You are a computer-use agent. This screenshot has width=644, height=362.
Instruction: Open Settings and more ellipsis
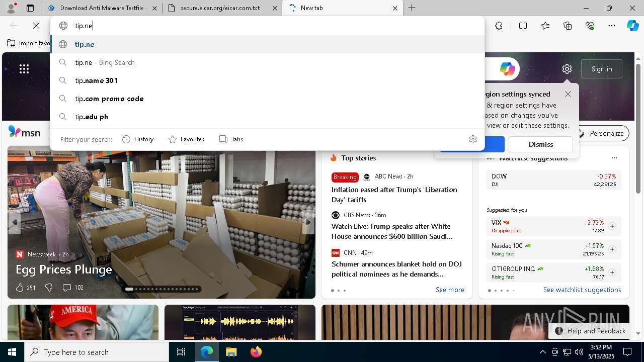pos(612,26)
